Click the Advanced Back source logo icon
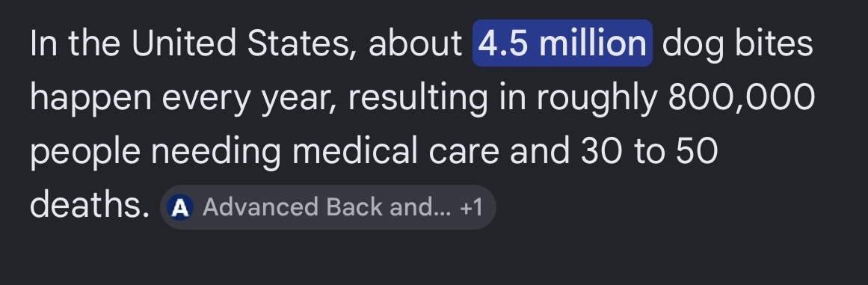 pos(180,208)
